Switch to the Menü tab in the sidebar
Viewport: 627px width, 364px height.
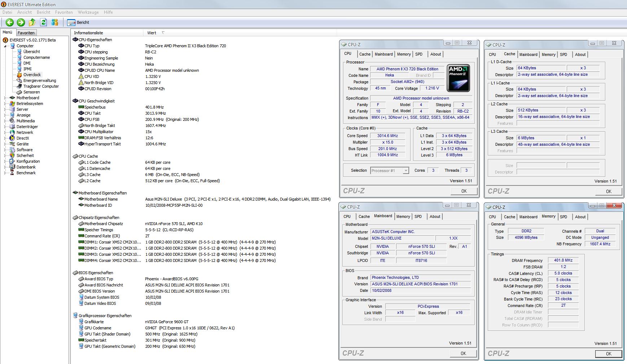[8, 32]
